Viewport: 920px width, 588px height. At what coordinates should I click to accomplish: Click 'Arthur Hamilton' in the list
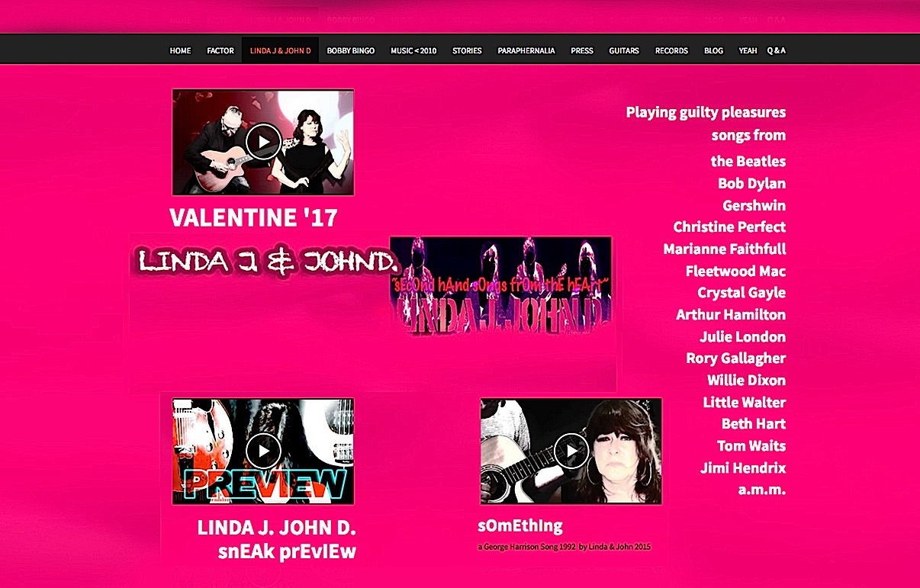click(x=731, y=314)
